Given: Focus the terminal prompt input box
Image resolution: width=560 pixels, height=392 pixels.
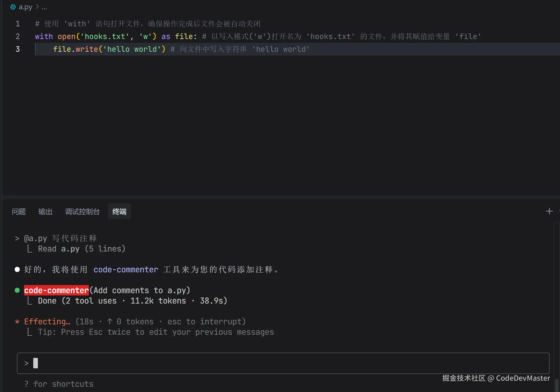Looking at the screenshot, I should click(283, 363).
